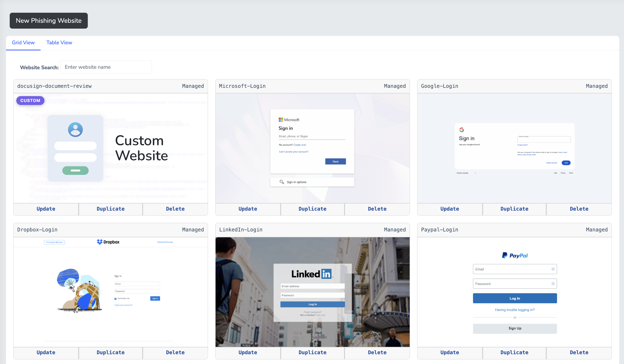Duplicate the Google-Login website
The height and width of the screenshot is (364, 624).
click(x=514, y=209)
